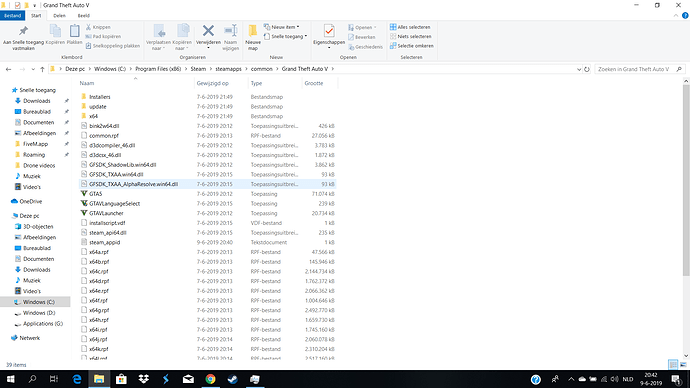
Task: Open the Eigenschappen properties icon
Action: click(x=329, y=31)
